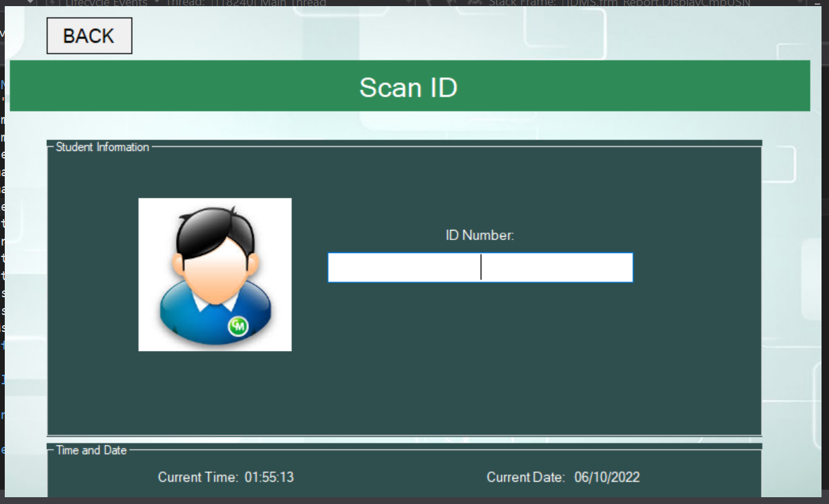
Task: Click the Current Time label
Action: [198, 477]
